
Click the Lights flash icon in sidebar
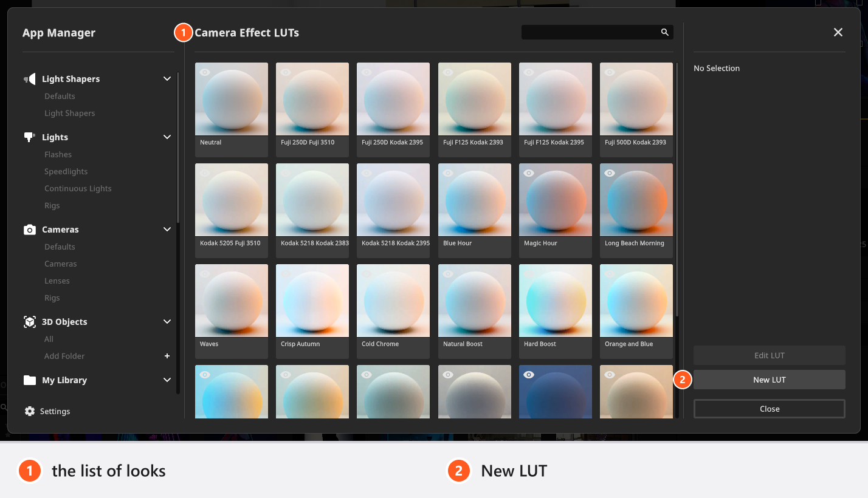[x=29, y=137]
